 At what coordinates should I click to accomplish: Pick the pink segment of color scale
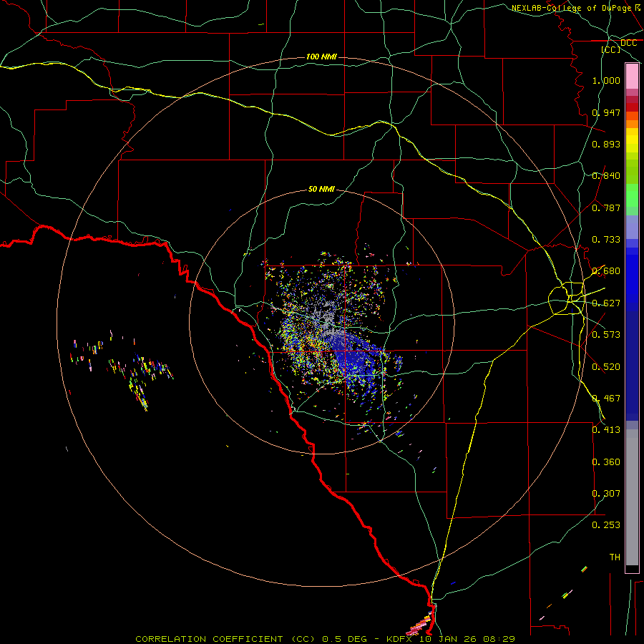click(x=632, y=77)
